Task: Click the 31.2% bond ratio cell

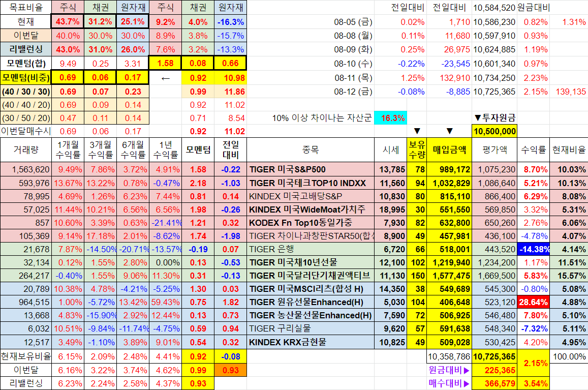Action: click(100, 21)
